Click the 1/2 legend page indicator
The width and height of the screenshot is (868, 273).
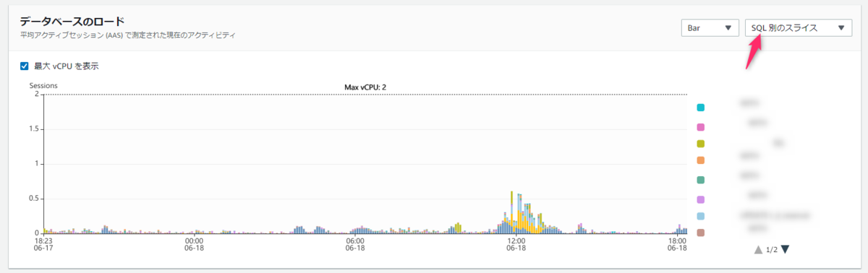(x=772, y=250)
